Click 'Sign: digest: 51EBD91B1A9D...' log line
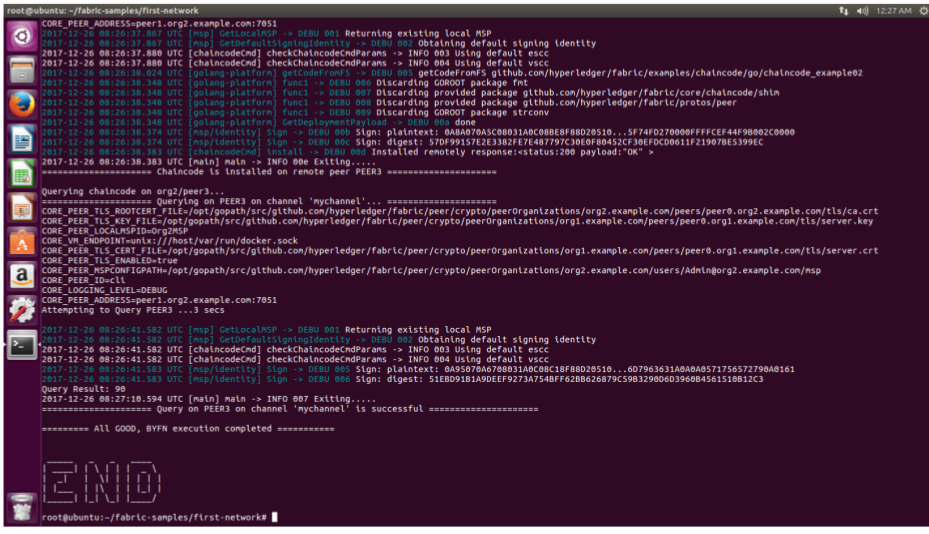The height and width of the screenshot is (534, 929). [402, 379]
